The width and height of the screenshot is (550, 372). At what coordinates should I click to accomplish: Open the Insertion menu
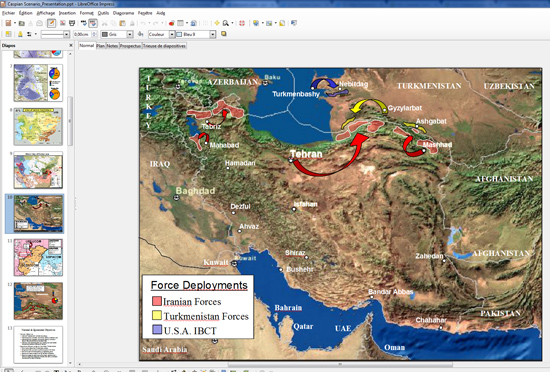tap(67, 13)
